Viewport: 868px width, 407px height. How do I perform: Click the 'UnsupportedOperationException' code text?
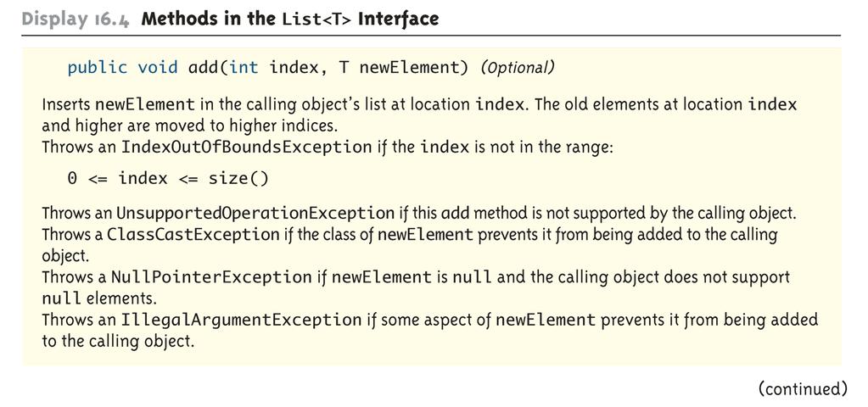coord(255,213)
